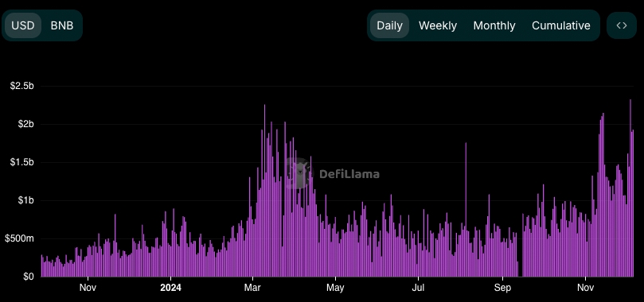
Task: Select the Monthly interval tab
Action: click(x=494, y=25)
